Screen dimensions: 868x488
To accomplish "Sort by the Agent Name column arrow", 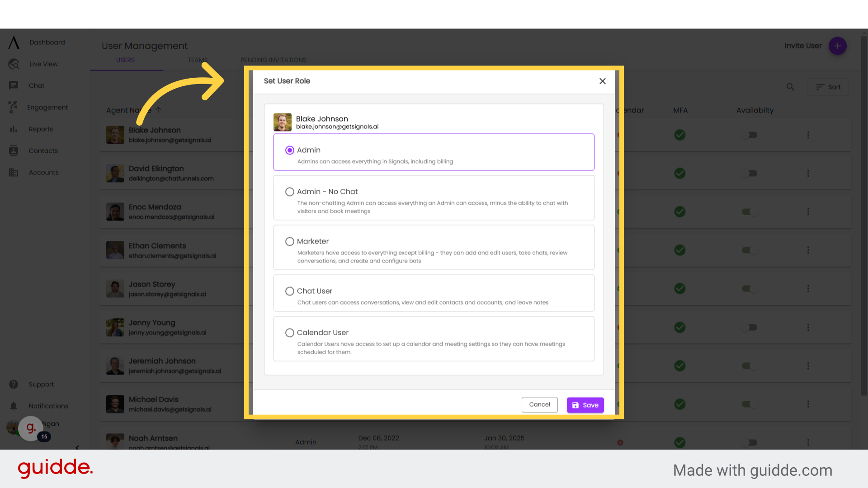I will 158,110.
